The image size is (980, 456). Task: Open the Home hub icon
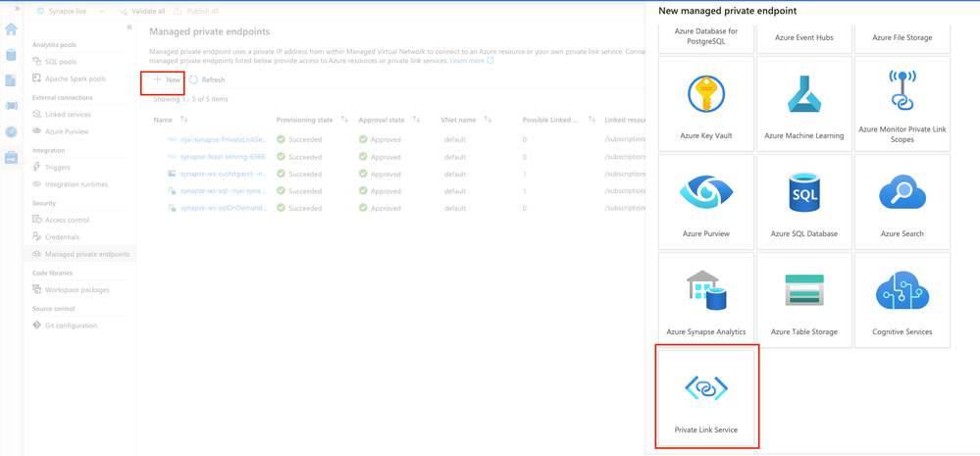tap(11, 29)
